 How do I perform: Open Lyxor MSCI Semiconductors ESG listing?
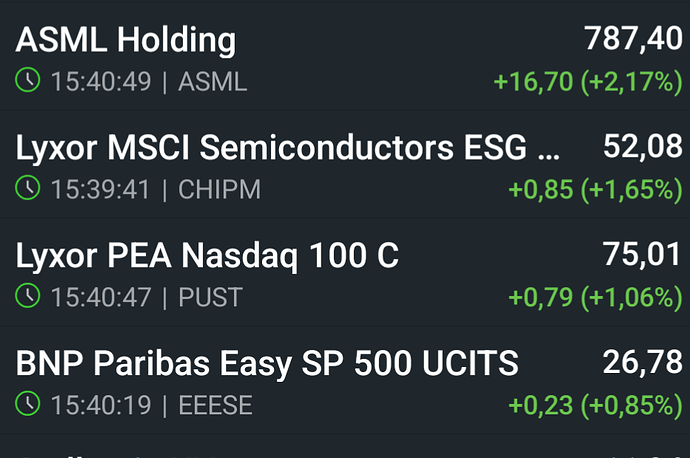point(288,148)
